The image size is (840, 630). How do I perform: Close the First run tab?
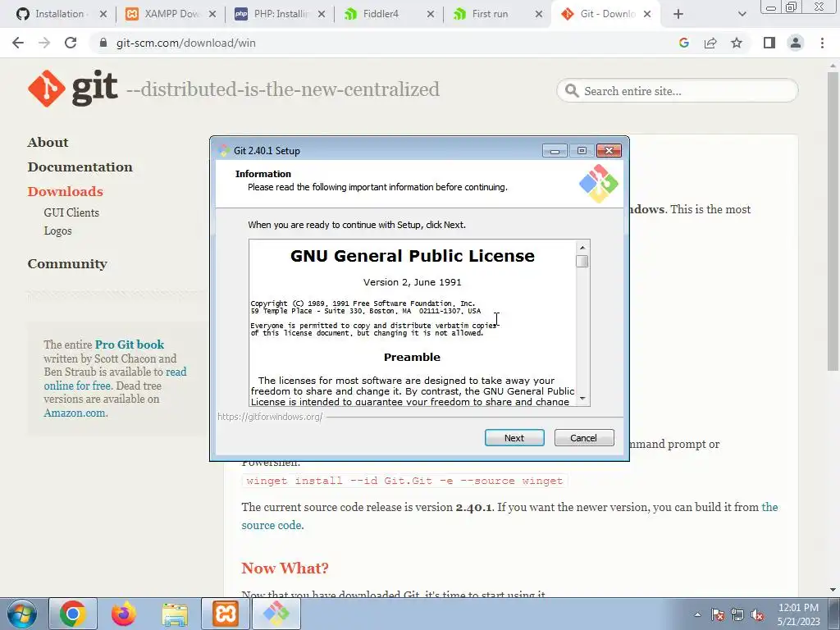pyautogui.click(x=539, y=14)
